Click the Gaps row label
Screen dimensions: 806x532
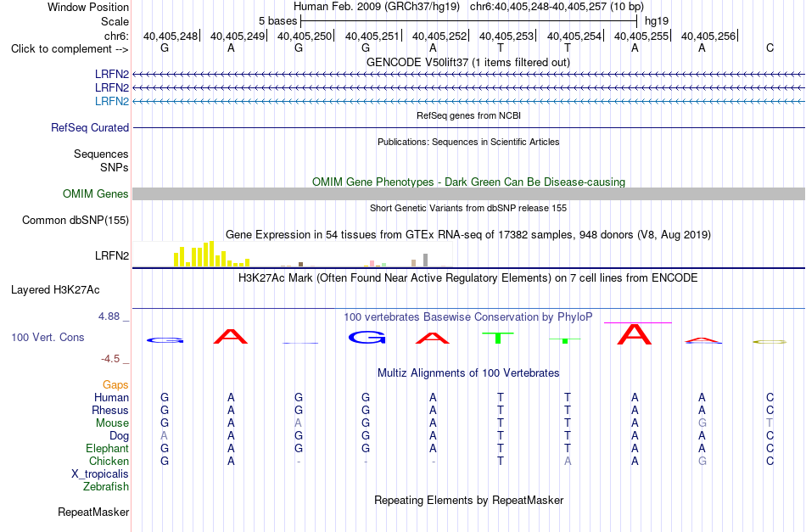tap(115, 384)
